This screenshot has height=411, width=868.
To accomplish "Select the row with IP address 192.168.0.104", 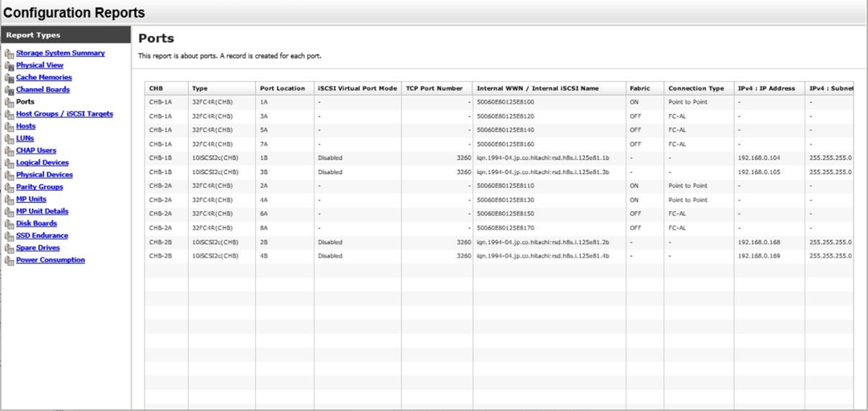I will click(758, 158).
